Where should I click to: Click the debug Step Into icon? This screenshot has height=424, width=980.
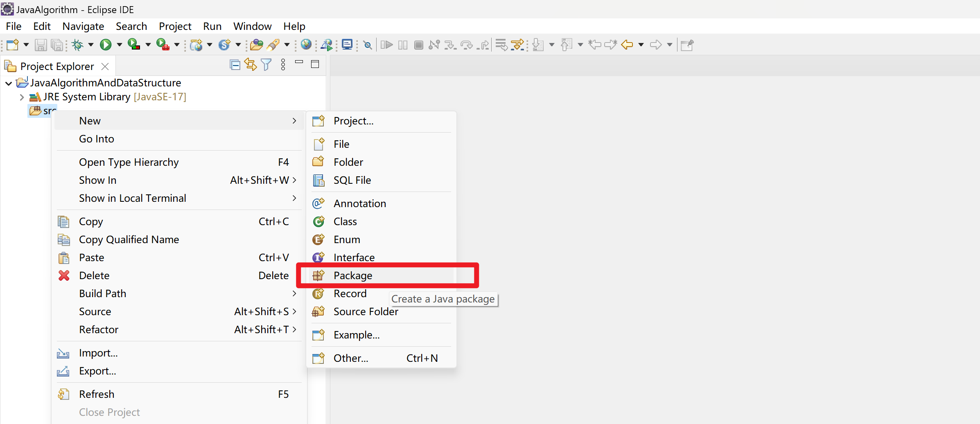pos(450,45)
